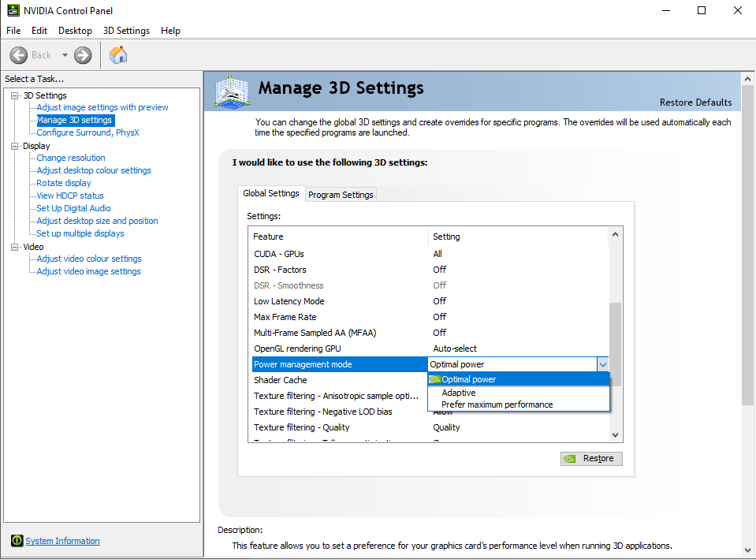Toggle the Power management mode dropdown arrow
This screenshot has height=559, width=756.
(603, 364)
